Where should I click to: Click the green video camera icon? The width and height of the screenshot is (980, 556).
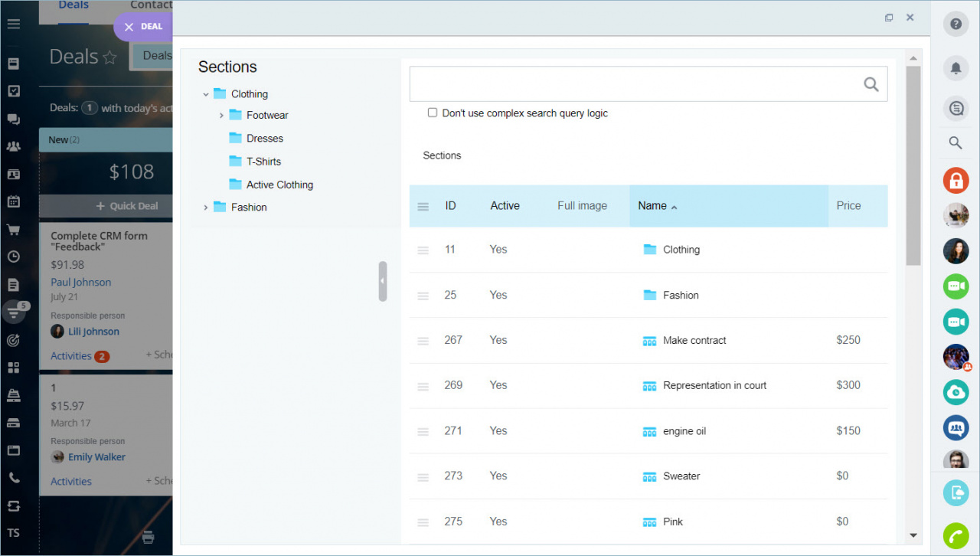click(x=955, y=286)
